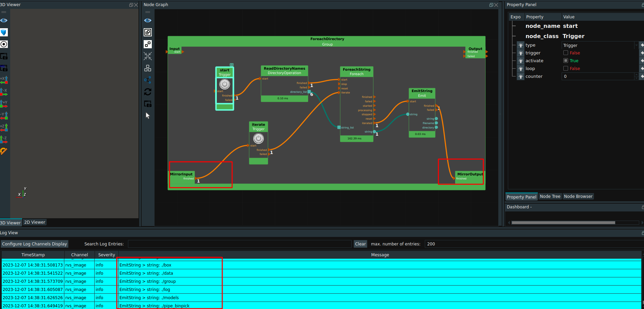Select the 3D Viewer tab

(x=11, y=223)
